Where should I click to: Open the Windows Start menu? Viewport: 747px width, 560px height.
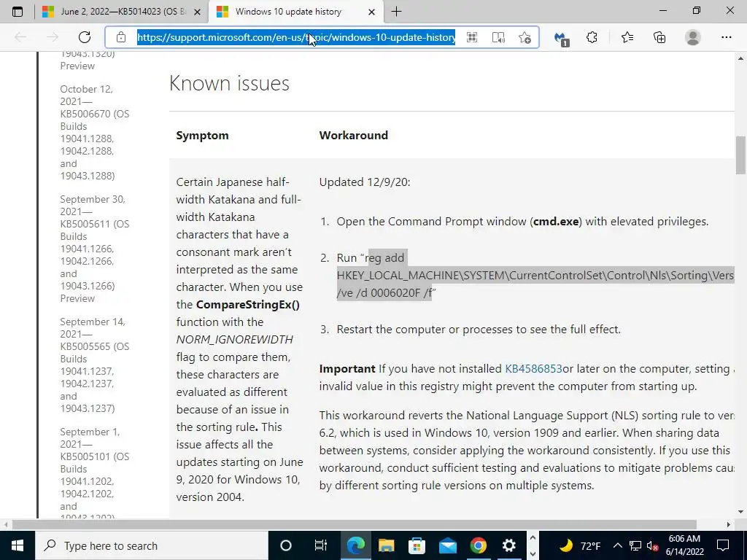(18, 545)
